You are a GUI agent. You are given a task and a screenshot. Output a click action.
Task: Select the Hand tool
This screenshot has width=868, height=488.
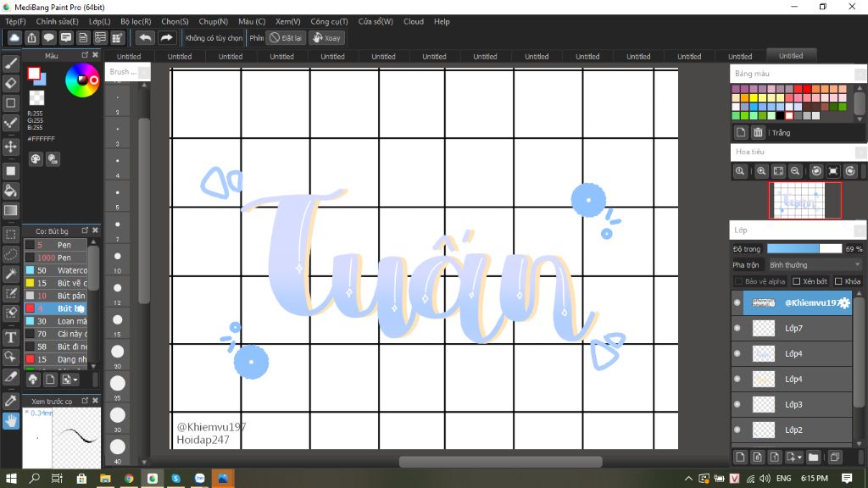pyautogui.click(x=10, y=421)
